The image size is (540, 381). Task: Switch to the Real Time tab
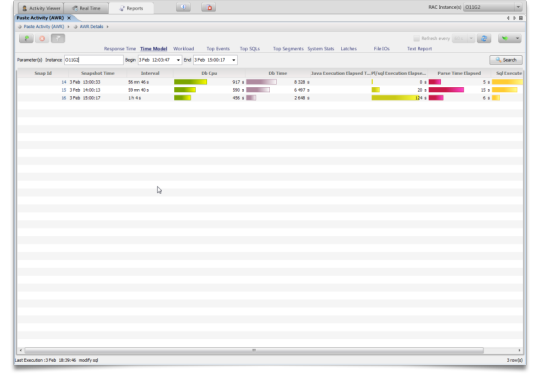click(86, 8)
